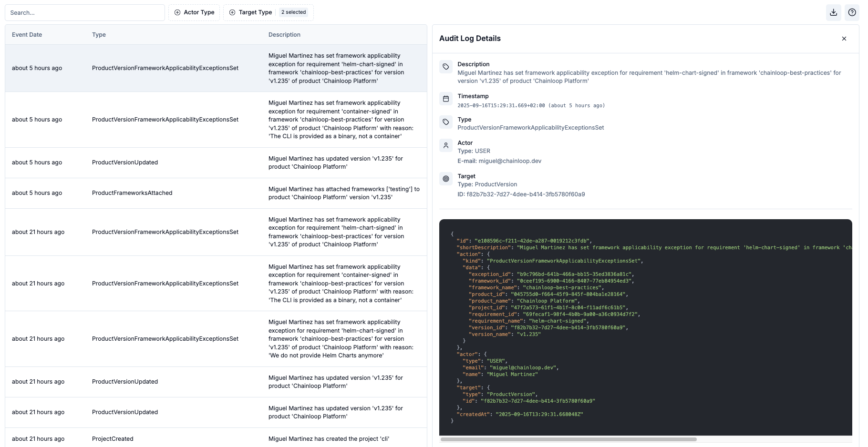Click the download audit logs icon
The height and width of the screenshot is (447, 868).
coord(833,12)
